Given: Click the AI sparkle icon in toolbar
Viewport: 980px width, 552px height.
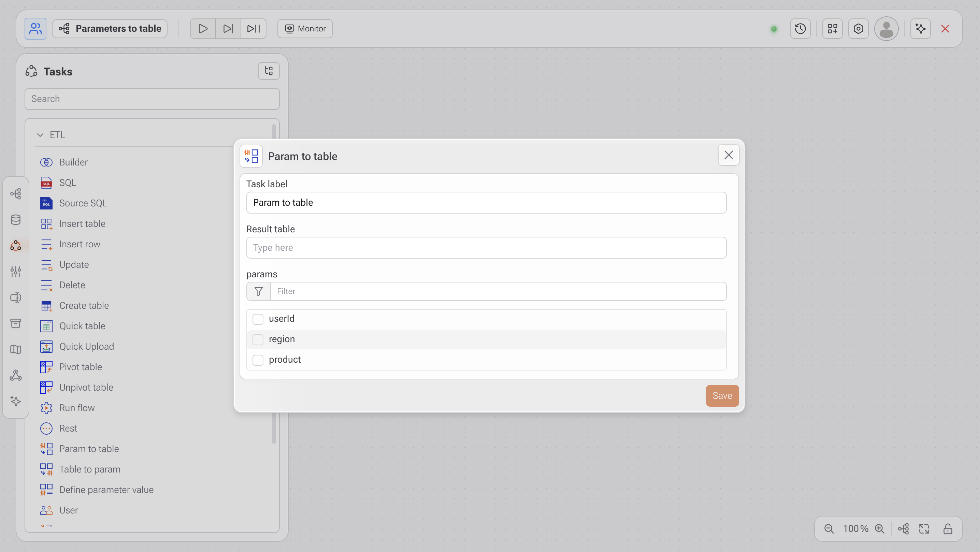Looking at the screenshot, I should coord(920,29).
